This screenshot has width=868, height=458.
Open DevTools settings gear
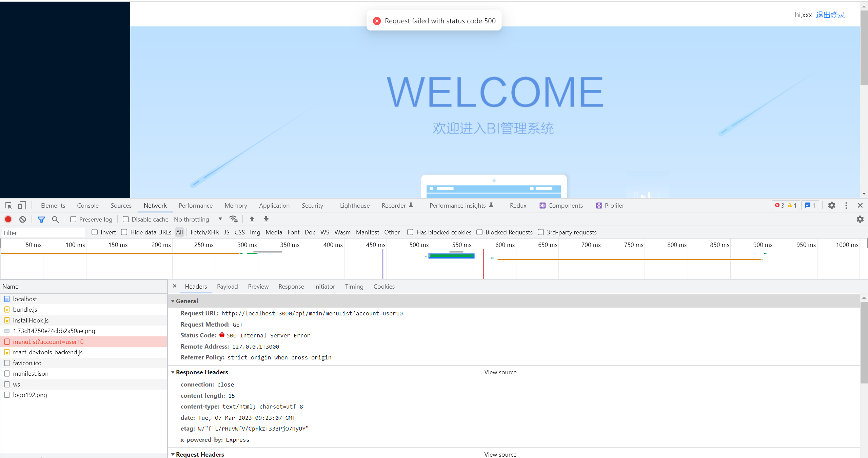pos(832,205)
